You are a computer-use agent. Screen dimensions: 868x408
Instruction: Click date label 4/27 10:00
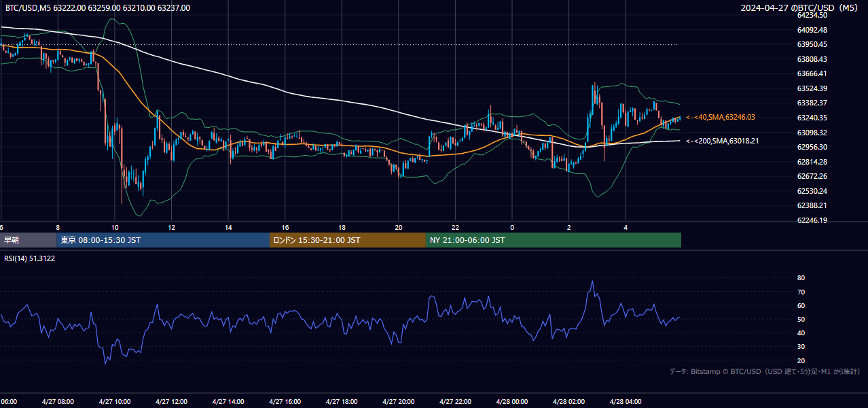point(114,401)
